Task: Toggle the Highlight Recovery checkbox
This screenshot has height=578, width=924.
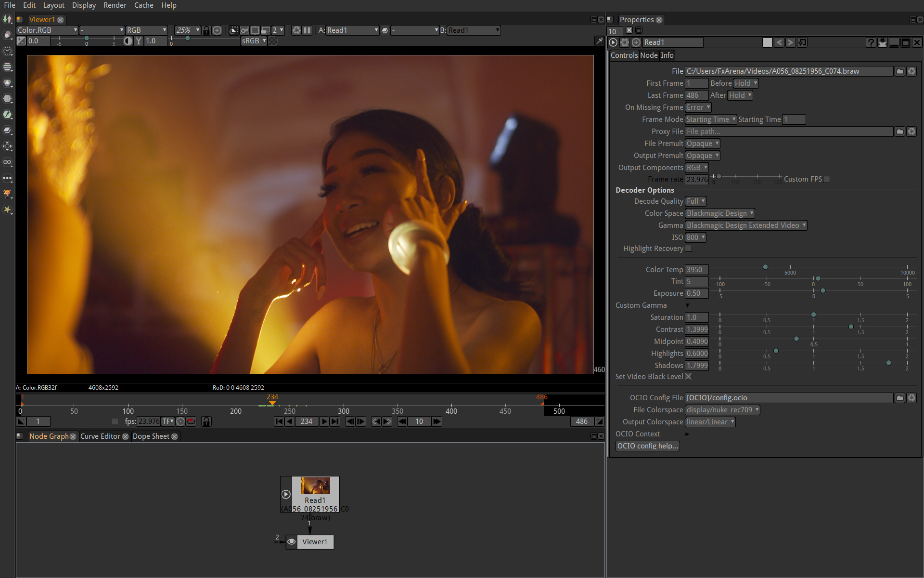Action: (x=689, y=249)
